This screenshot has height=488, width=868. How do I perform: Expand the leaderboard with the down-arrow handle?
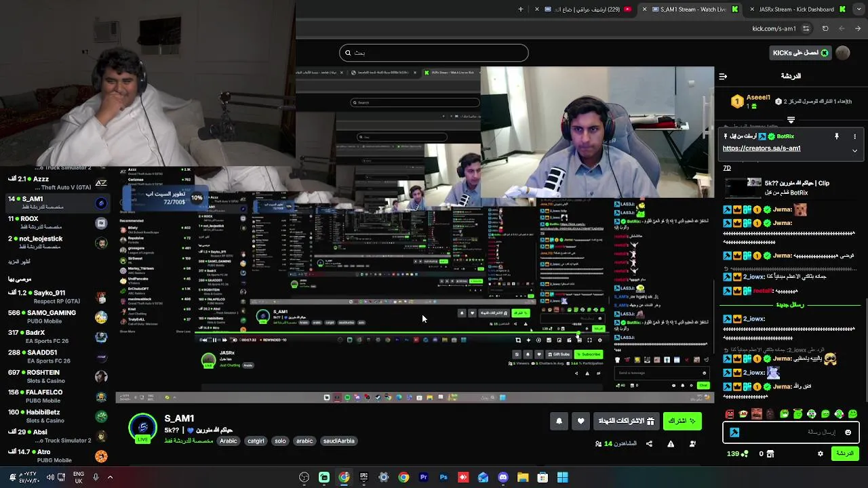coord(791,120)
